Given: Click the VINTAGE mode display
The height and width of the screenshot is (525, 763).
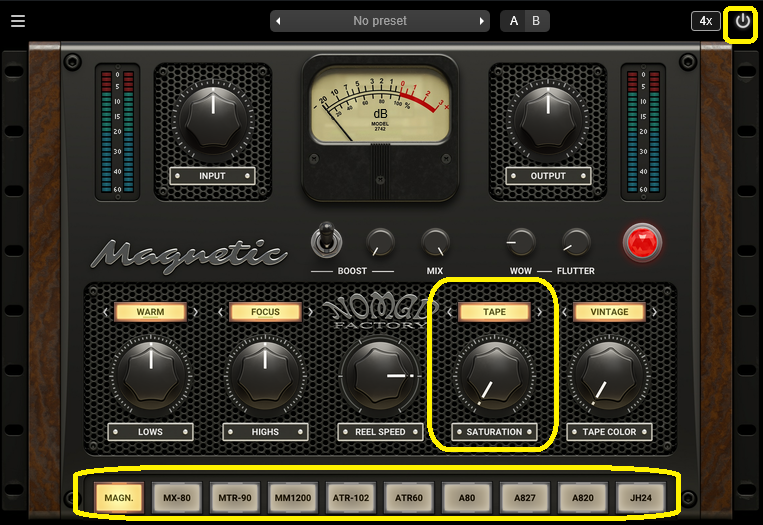Looking at the screenshot, I should pos(609,312).
